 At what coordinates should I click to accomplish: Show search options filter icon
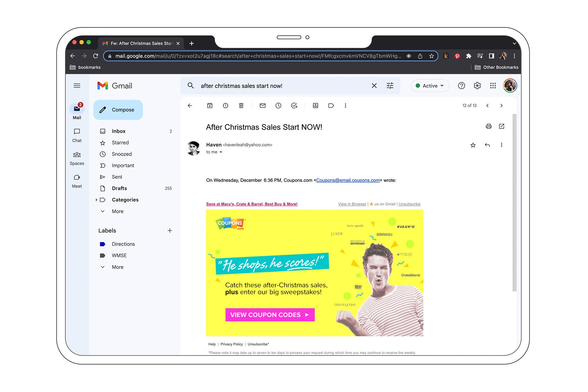390,86
